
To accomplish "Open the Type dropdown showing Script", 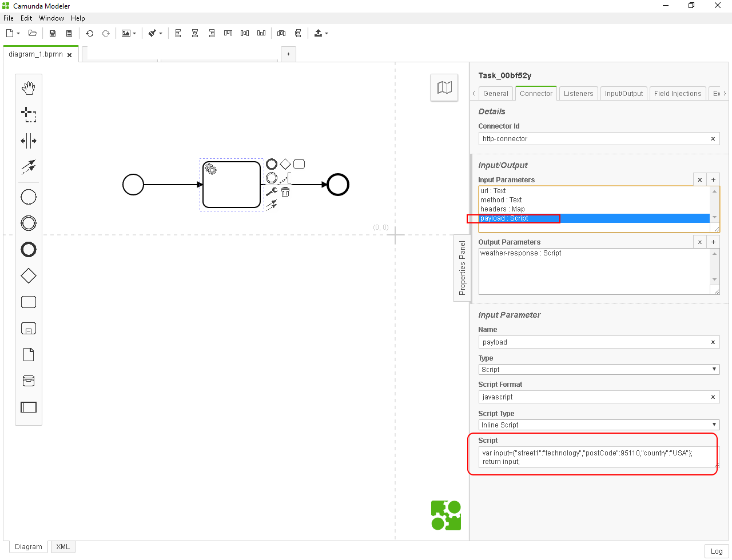I will 599,370.
